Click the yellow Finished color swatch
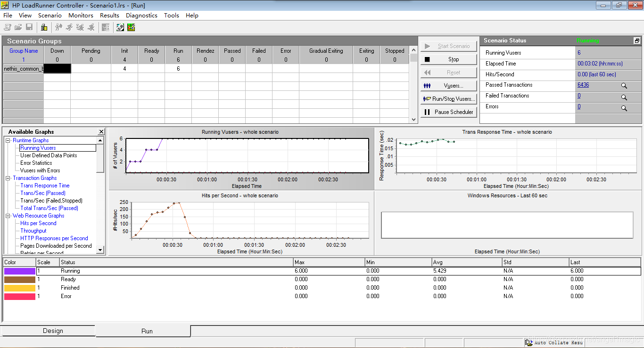Image resolution: width=644 pixels, height=348 pixels. click(20, 288)
